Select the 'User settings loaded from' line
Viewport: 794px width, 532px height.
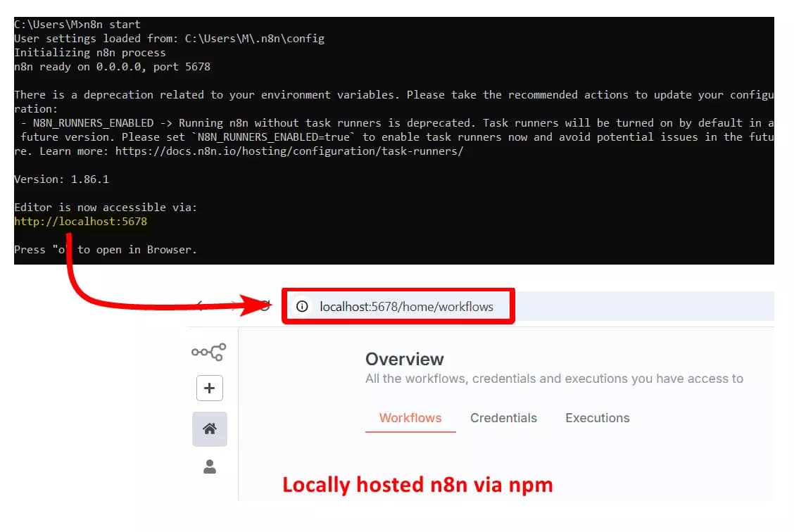point(169,39)
